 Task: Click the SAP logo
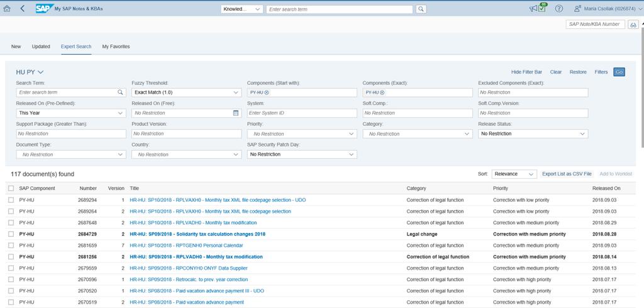(x=45, y=9)
